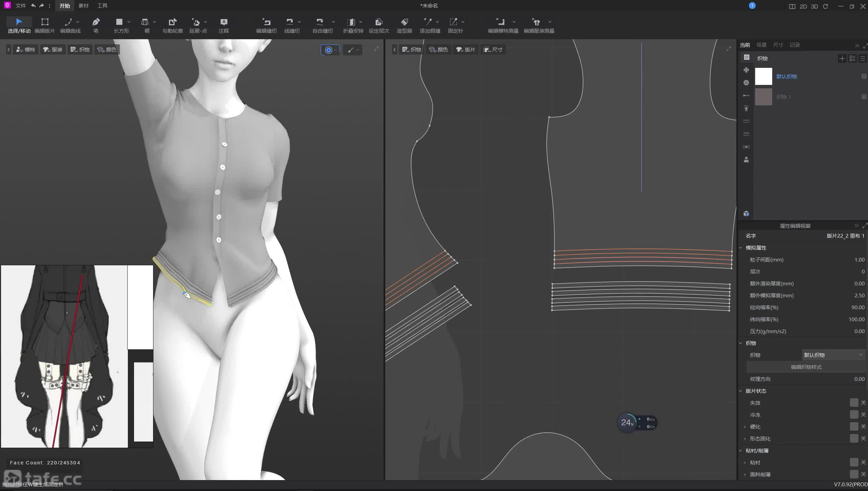The image size is (868, 491).
Task: Switch fabric list to grid view icon
Action: tap(852, 59)
